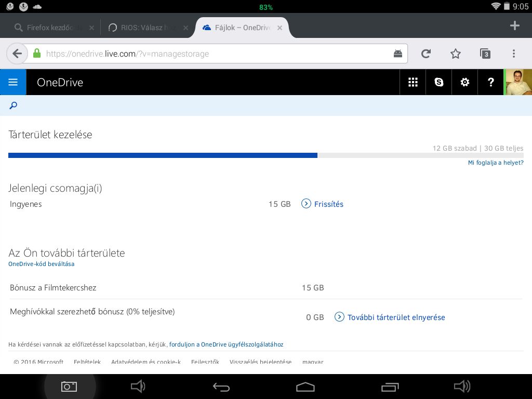532x399 pixels.
Task: Open the Mi foglalja a helyet? link
Action: (x=495, y=163)
